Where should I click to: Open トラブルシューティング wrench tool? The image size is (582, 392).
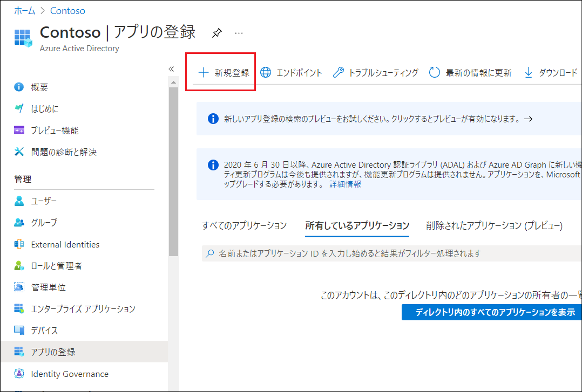(x=375, y=73)
